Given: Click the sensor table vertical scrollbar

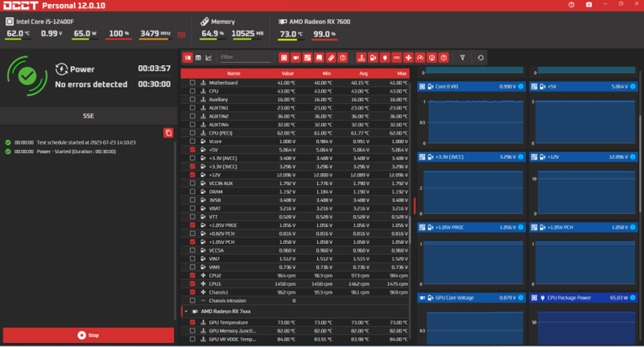Looking at the screenshot, I should pos(410,230).
